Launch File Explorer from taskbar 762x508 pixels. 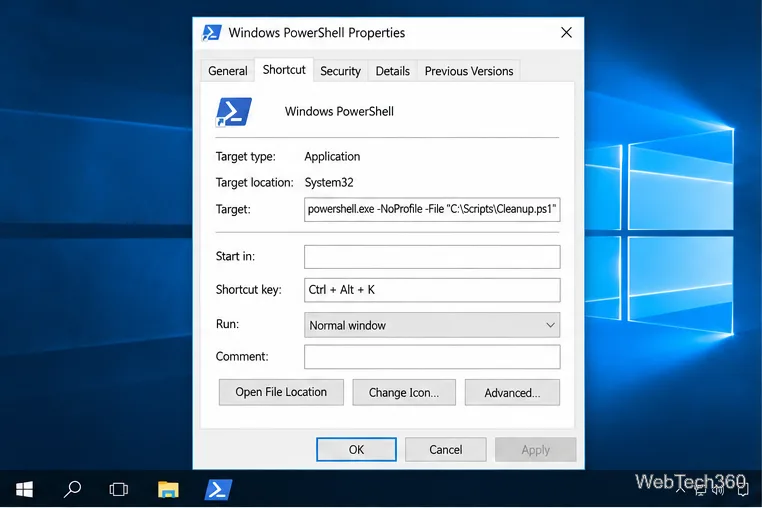point(168,489)
